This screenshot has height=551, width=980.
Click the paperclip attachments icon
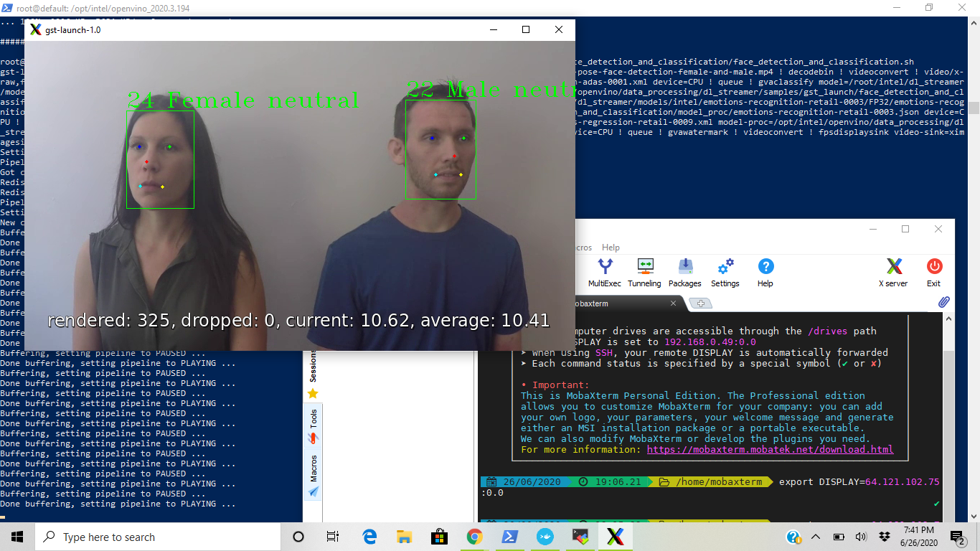pyautogui.click(x=943, y=301)
